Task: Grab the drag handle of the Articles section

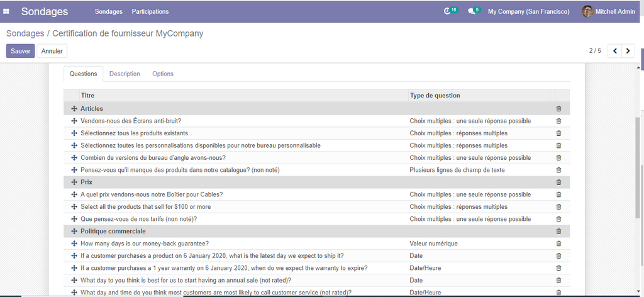Action: point(74,109)
